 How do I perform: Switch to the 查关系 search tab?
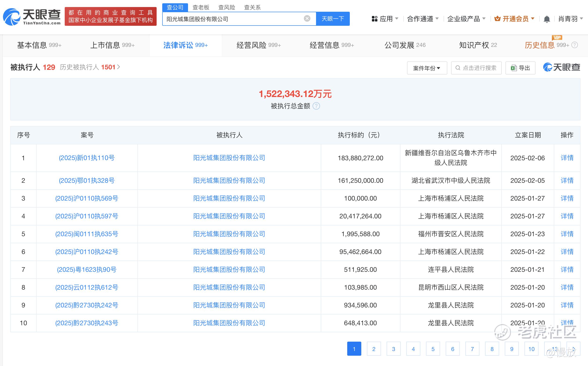(252, 7)
